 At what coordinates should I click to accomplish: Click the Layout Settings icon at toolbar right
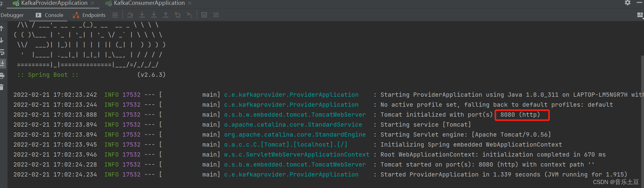640,15
